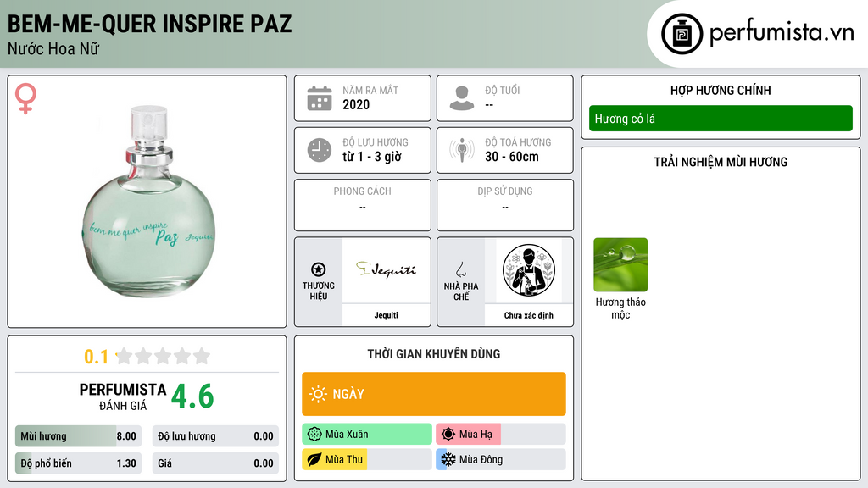
Task: Click the Phong cách card
Action: (363, 205)
